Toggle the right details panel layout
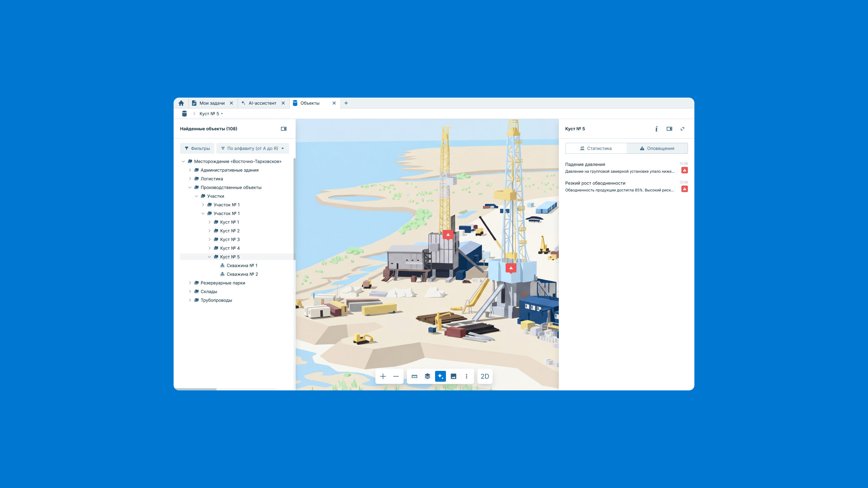Image resolution: width=868 pixels, height=488 pixels. pyautogui.click(x=669, y=129)
